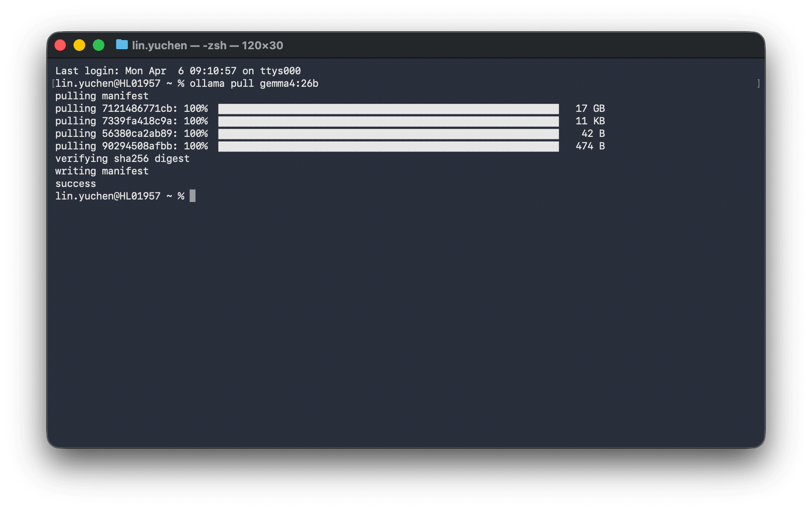Screen dimensions: 812x510
Task: Click the verifying sha256 digest line
Action: [x=122, y=159]
